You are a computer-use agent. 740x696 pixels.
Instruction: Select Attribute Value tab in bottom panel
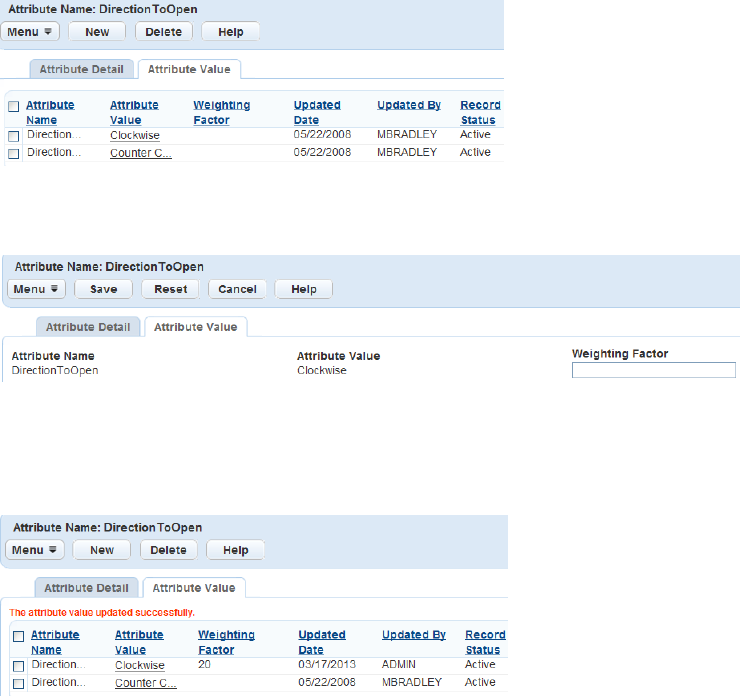193,588
